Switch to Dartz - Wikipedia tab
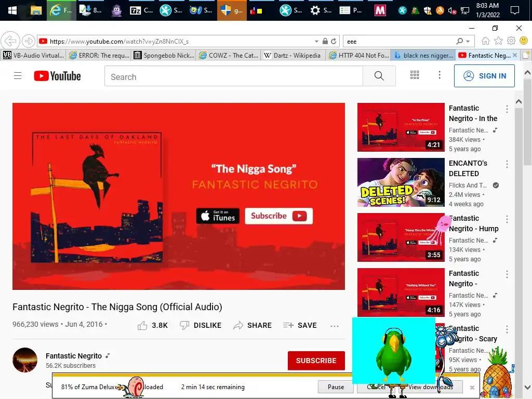532x399 pixels. pos(292,55)
